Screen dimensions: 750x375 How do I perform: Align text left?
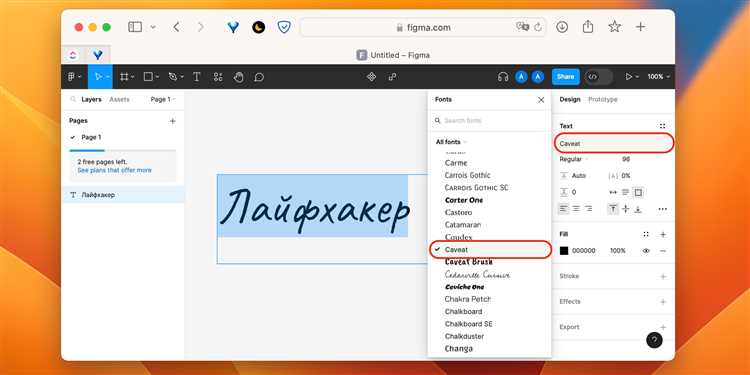[x=564, y=209]
